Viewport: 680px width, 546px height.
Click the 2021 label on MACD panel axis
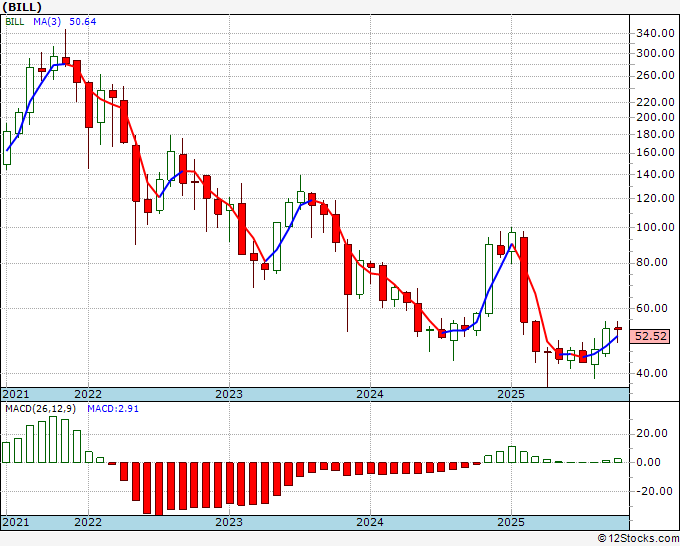coord(16,522)
